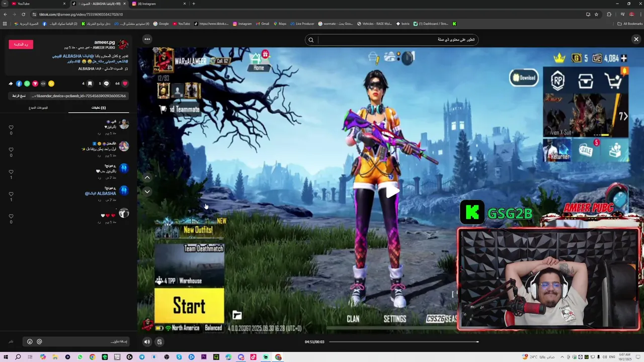644x362 pixels.
Task: Like the first comment in list
Action: tap(11, 128)
